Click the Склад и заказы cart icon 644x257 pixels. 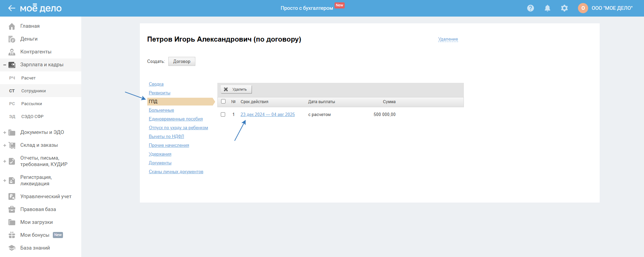click(x=12, y=145)
